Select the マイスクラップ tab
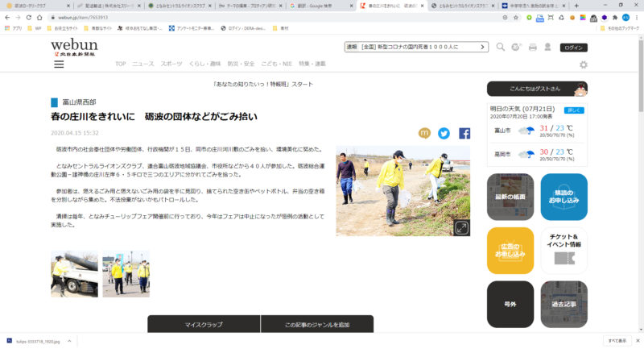Screen dimensions: 644x349 [x=204, y=324]
